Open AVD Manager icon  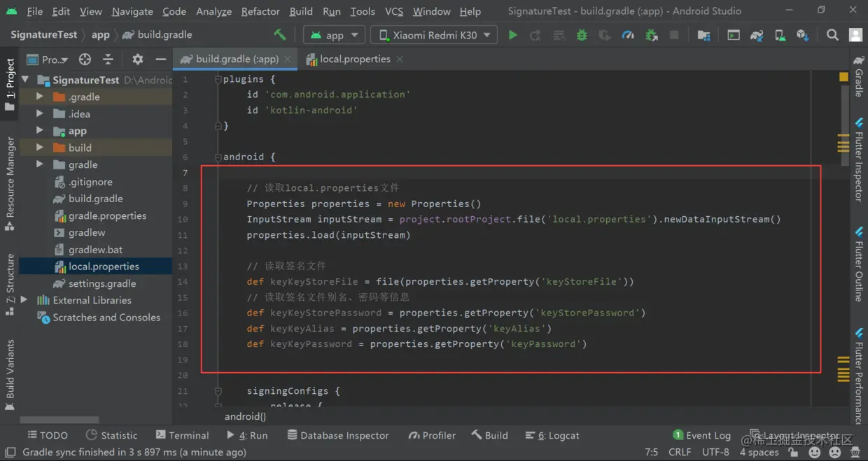(x=780, y=35)
